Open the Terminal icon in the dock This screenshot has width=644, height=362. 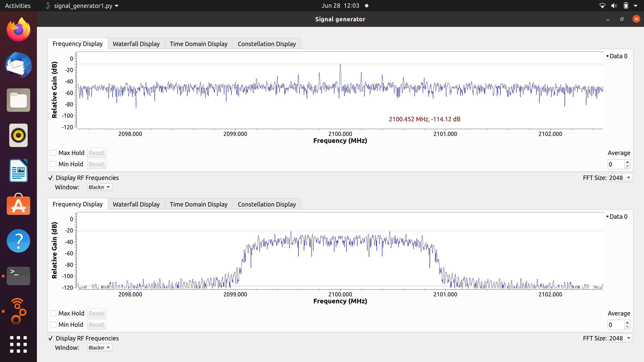18,276
